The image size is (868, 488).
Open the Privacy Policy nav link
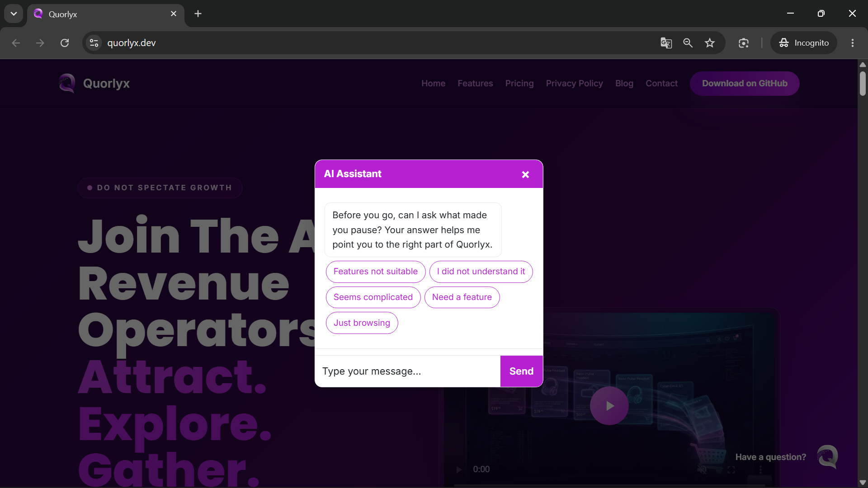coord(574,84)
